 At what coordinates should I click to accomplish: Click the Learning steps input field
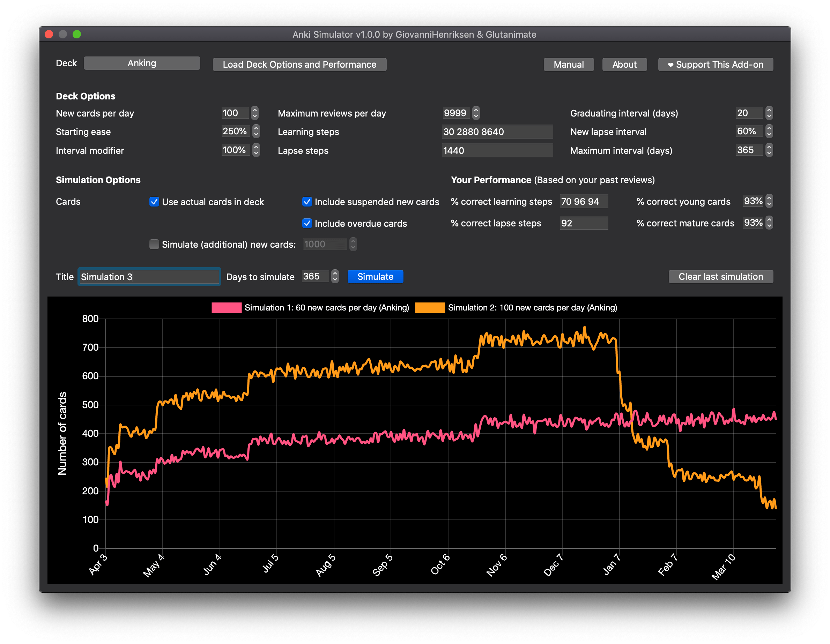pos(497,132)
